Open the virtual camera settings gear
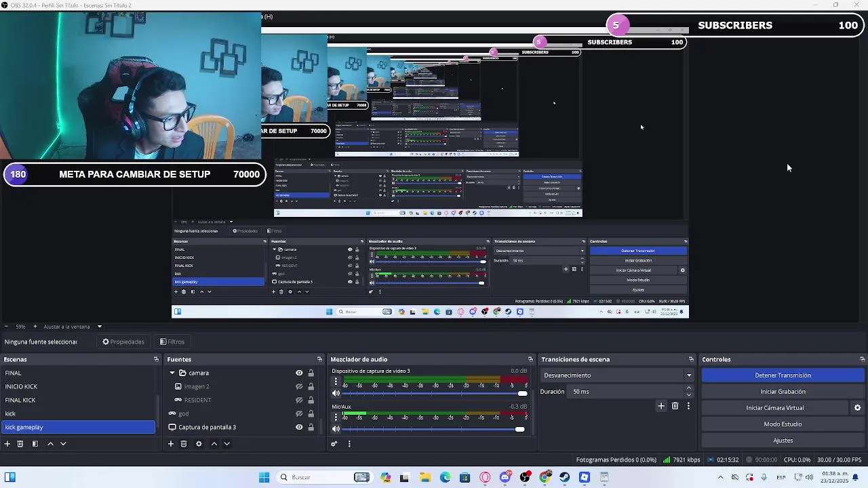 857,408
